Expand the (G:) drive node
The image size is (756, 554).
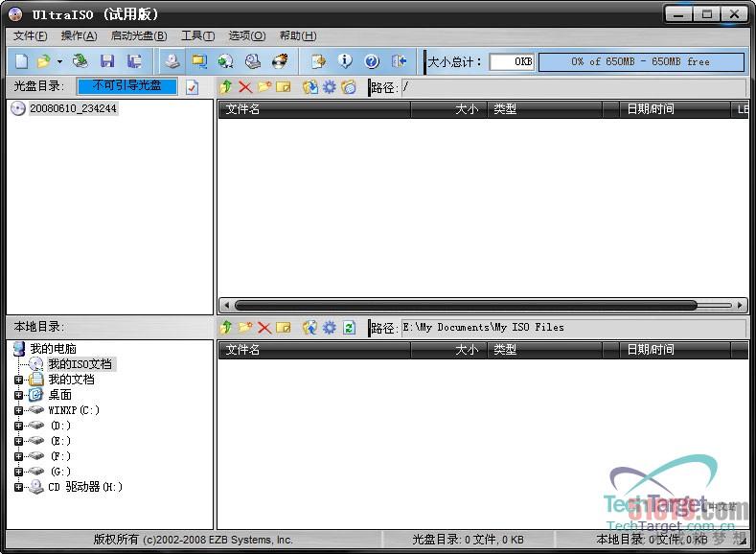coord(18,472)
